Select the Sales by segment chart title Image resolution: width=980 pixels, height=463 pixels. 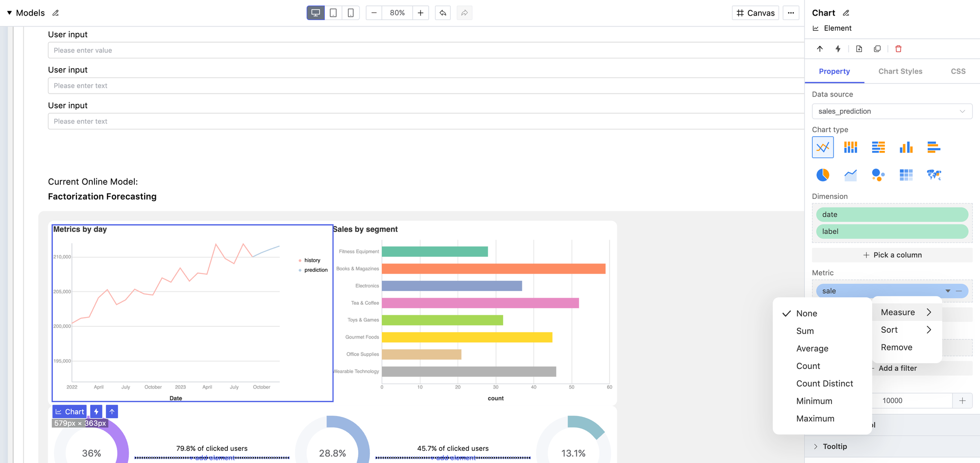365,229
